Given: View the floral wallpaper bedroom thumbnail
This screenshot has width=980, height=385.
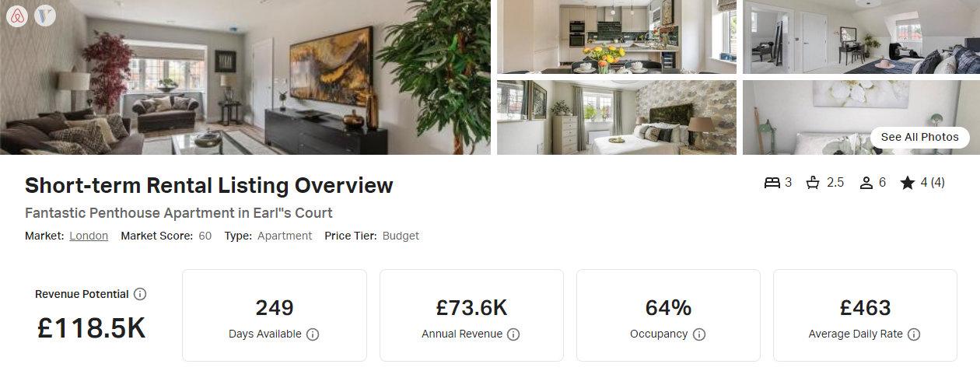Looking at the screenshot, I should (x=617, y=117).
